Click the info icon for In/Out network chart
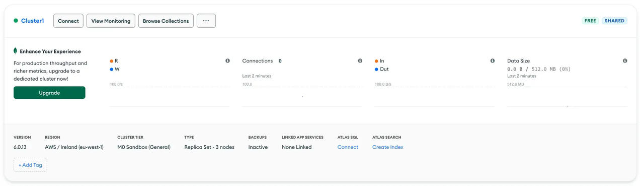Image resolution: width=644 pixels, height=186 pixels. [493, 61]
